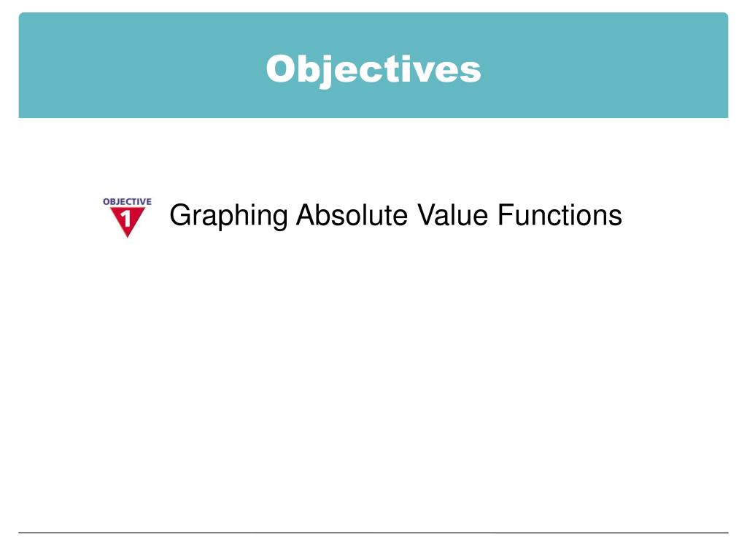
Task: Select the "Objectives" slide title
Action: [373, 70]
